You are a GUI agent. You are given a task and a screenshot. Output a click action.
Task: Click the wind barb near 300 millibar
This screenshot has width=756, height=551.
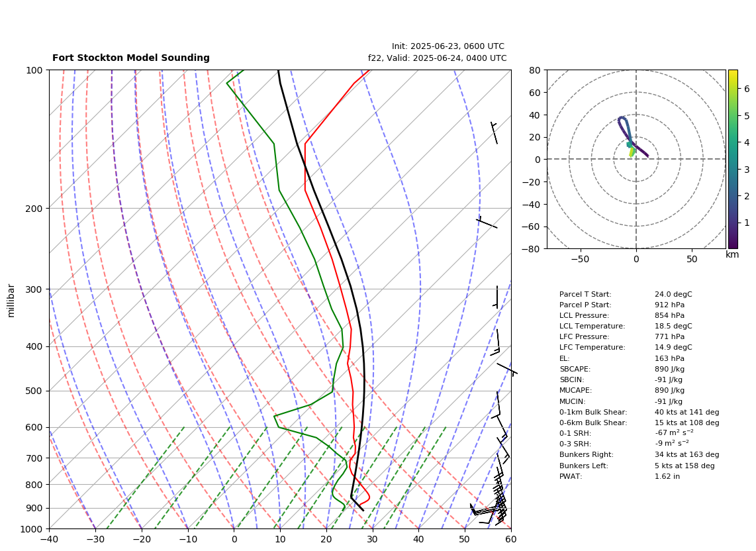click(496, 297)
